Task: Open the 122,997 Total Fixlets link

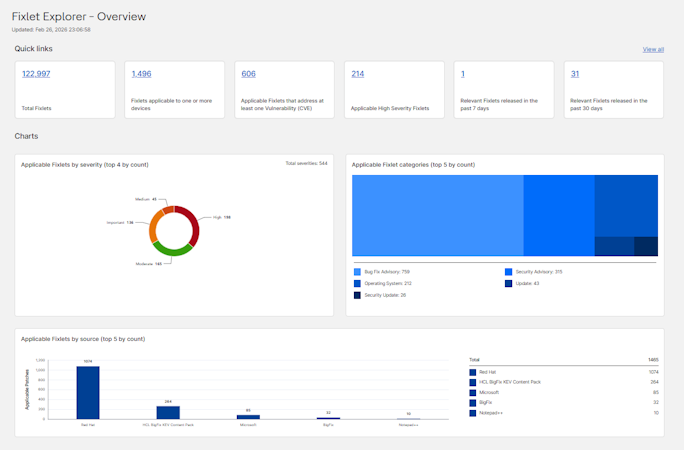Action: [x=36, y=74]
